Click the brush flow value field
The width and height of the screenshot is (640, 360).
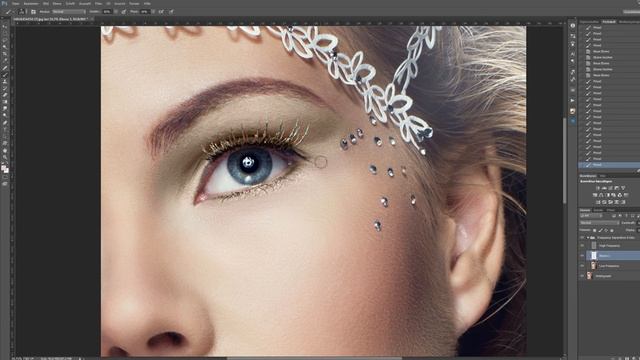pos(145,11)
